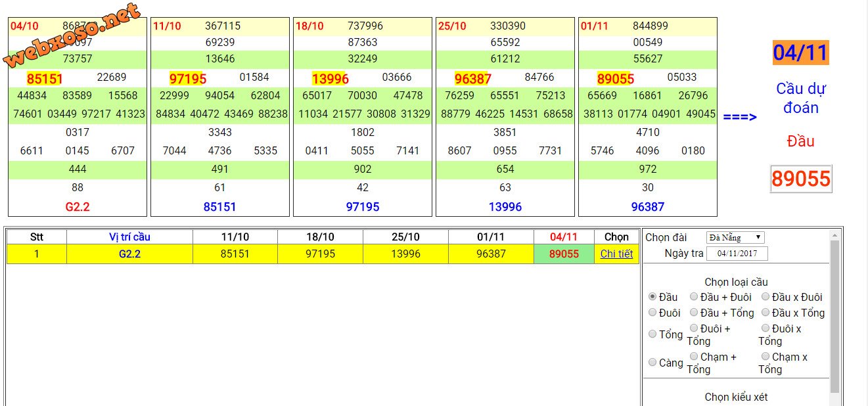This screenshot has width=868, height=406.
Task: Pick the Càng radio button
Action: point(652,362)
